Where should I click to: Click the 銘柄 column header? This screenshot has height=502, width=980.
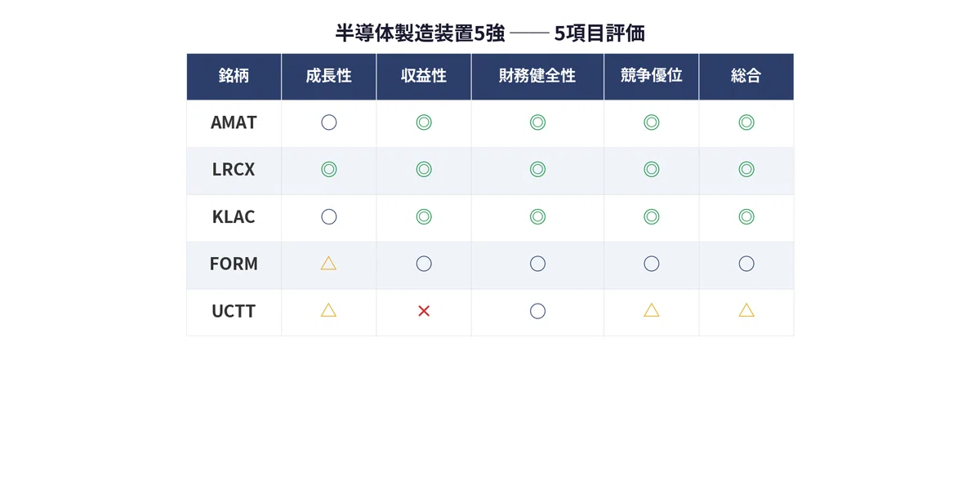pyautogui.click(x=234, y=76)
